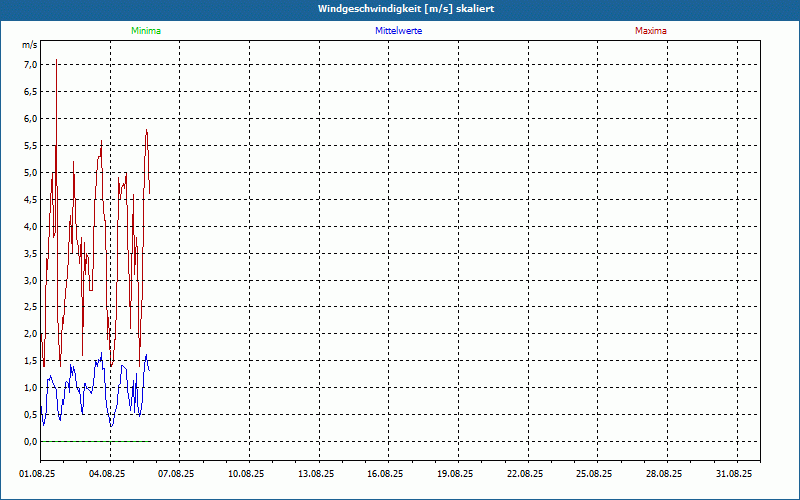Click the 6,5 y-axis value
Viewport: 800px width, 500px height.
coord(30,92)
